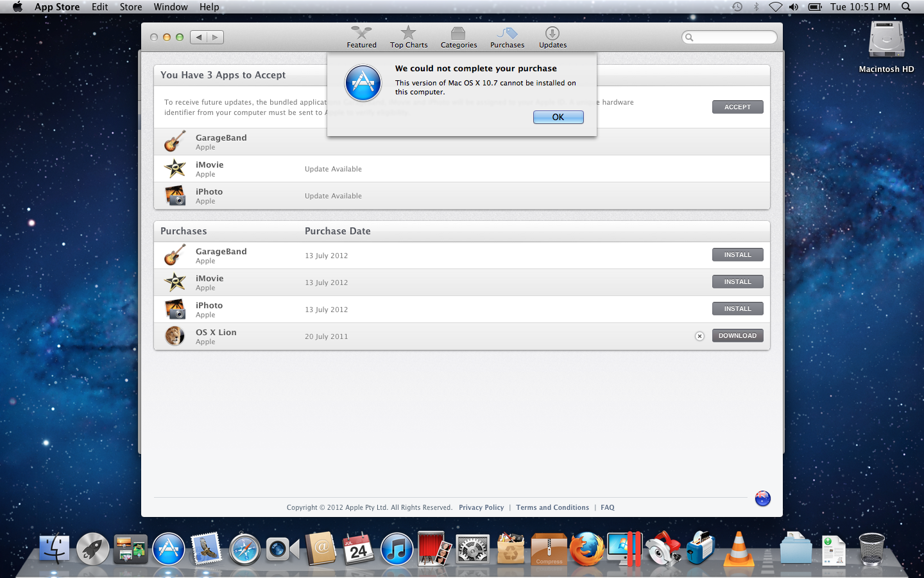This screenshot has height=578, width=924.
Task: Open Spotlight search in the menu bar
Action: (906, 7)
